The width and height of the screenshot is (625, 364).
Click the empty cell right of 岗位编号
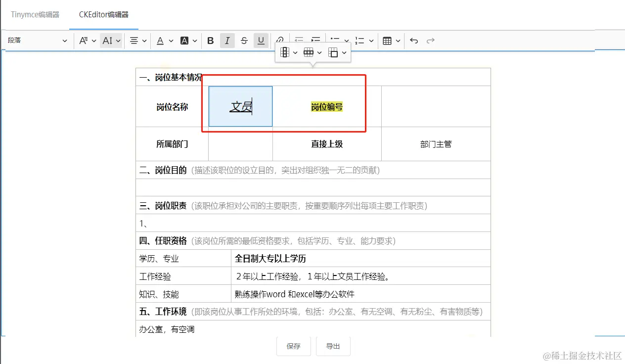(436, 106)
